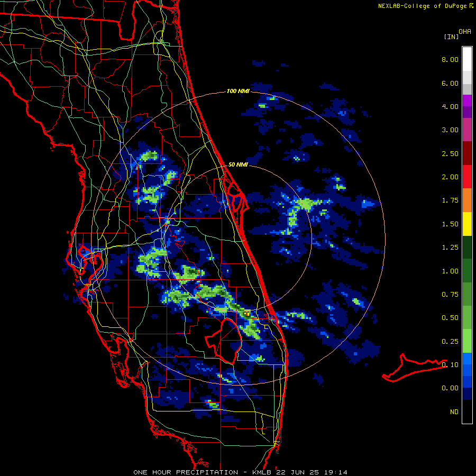Click the 1.50 legend value
Image resolution: width=476 pixels, height=476 pixels.
click(450, 224)
